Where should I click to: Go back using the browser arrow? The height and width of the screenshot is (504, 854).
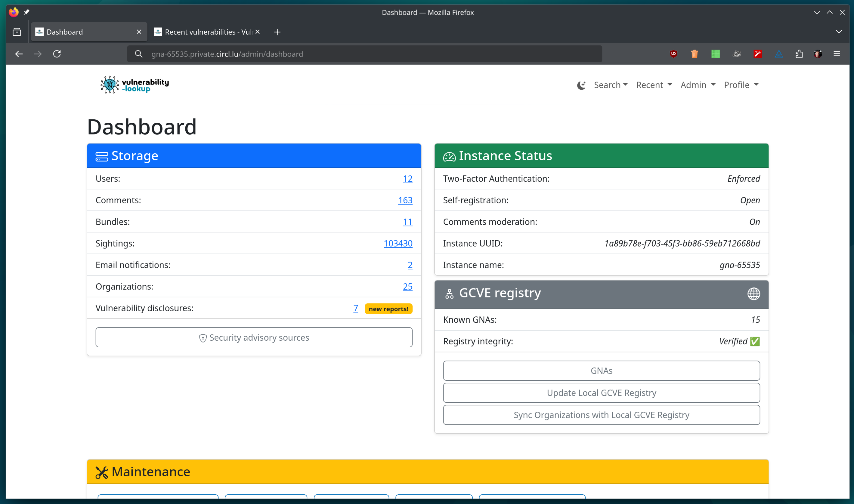coord(19,54)
